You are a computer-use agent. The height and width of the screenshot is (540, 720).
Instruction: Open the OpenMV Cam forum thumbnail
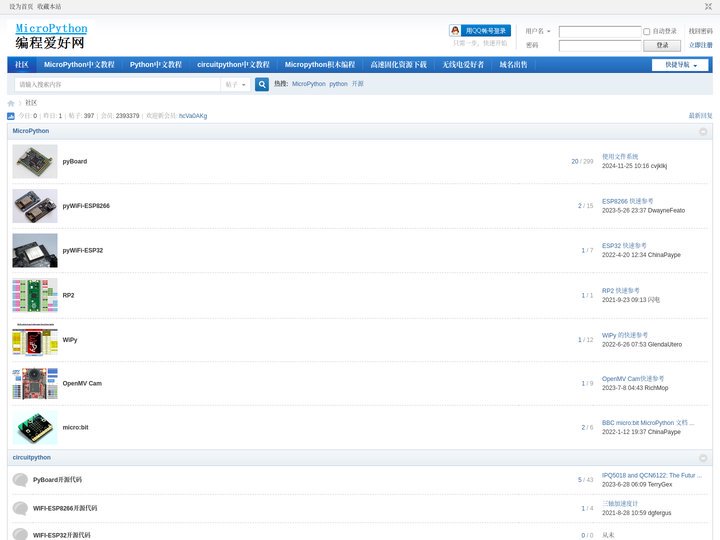35,383
